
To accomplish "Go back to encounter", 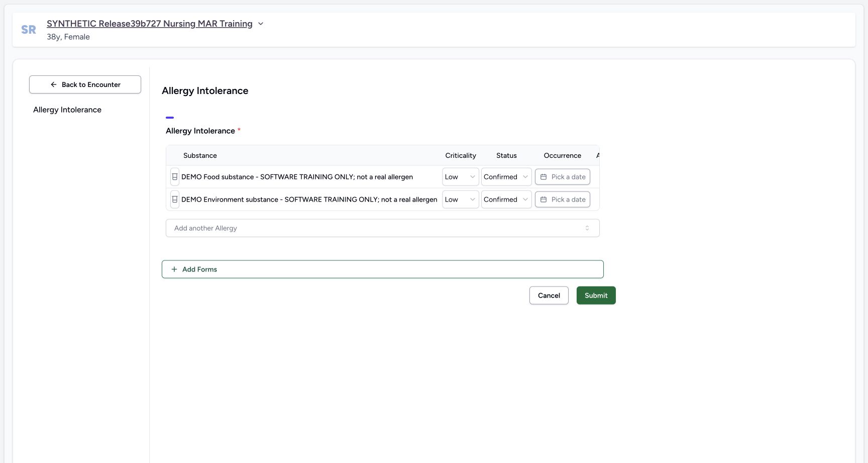I will point(85,84).
